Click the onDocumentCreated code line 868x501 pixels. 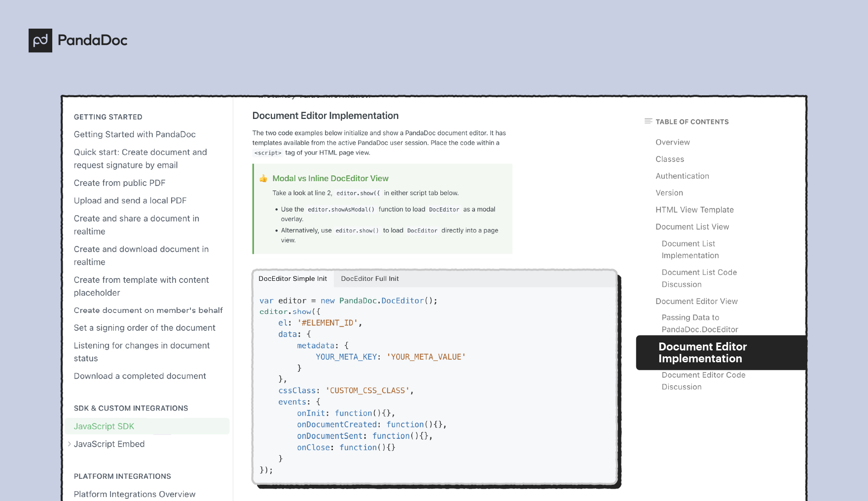coord(372,424)
